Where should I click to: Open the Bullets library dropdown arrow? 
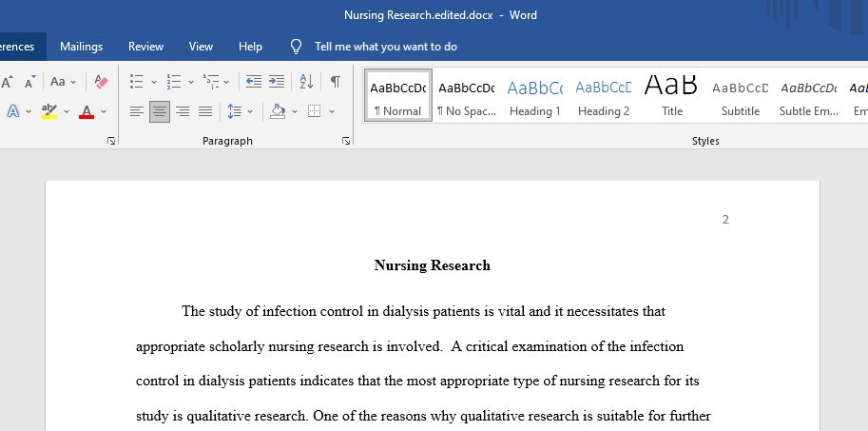coord(153,82)
